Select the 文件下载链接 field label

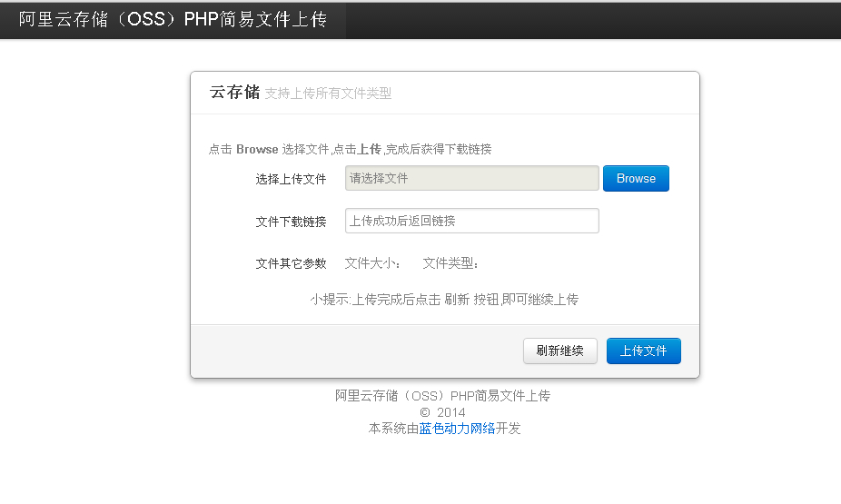coord(291,222)
